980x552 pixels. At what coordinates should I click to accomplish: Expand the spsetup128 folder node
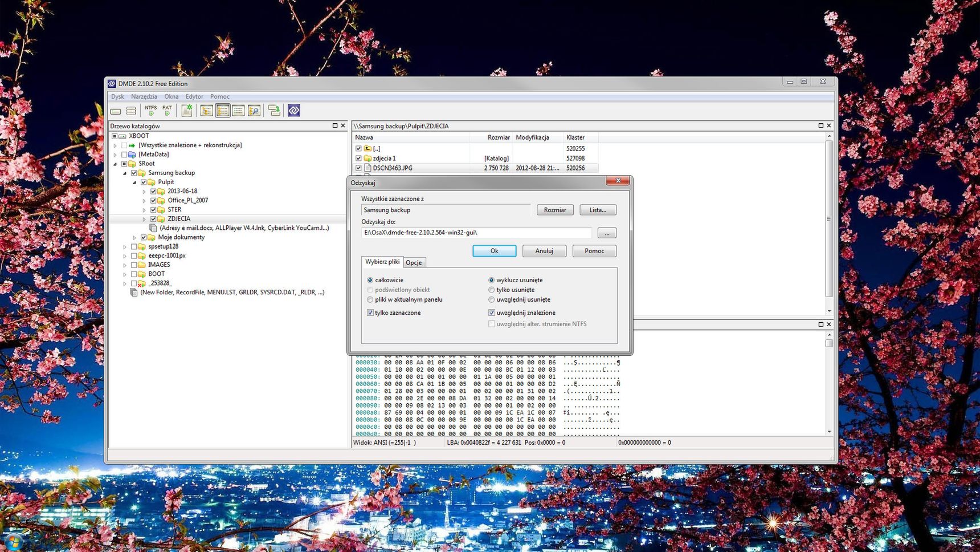tap(125, 246)
